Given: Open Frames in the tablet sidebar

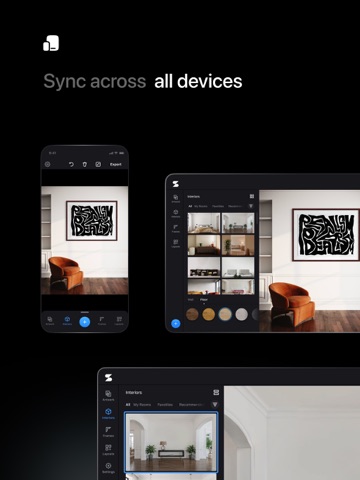Looking at the screenshot, I should point(176,228).
